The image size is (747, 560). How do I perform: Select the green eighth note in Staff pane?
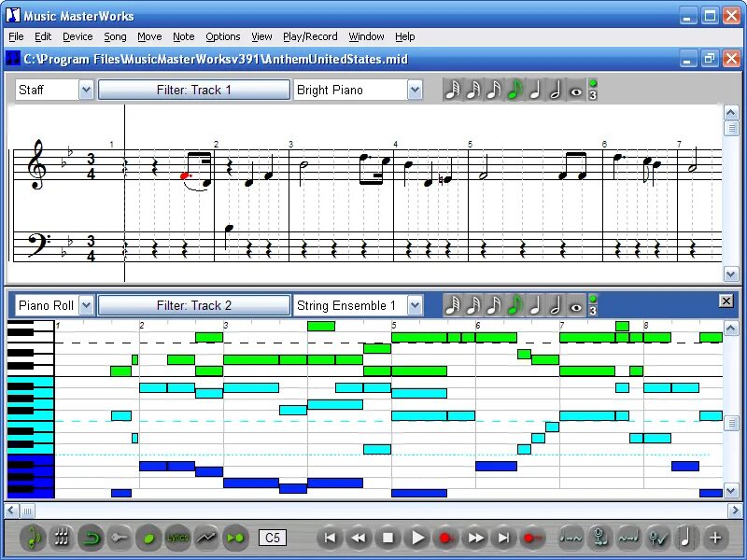point(514,90)
